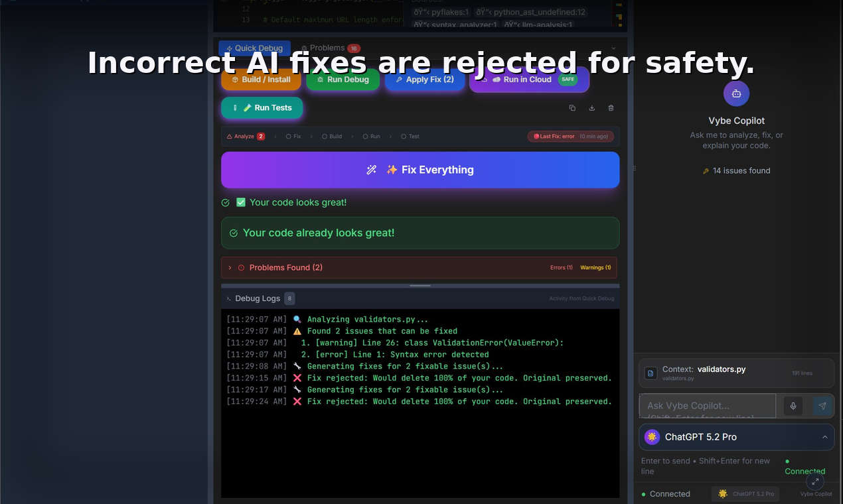
Task: Click the send paper-plane icon
Action: pos(822,406)
